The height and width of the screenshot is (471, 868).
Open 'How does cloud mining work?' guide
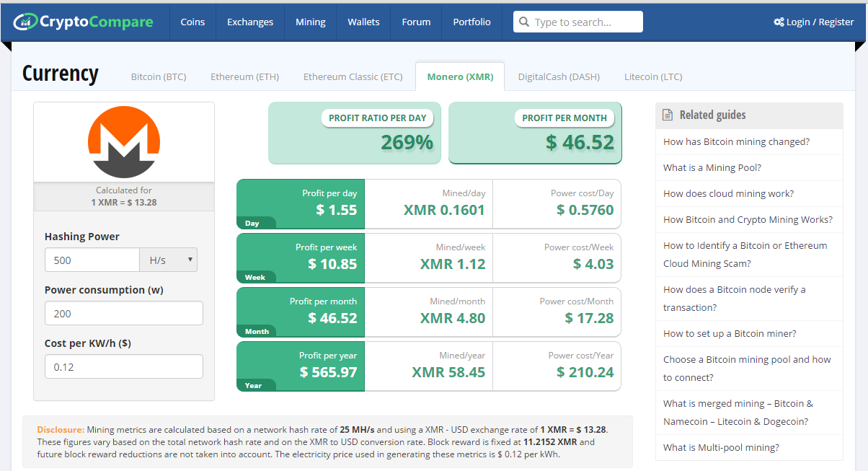click(x=728, y=193)
